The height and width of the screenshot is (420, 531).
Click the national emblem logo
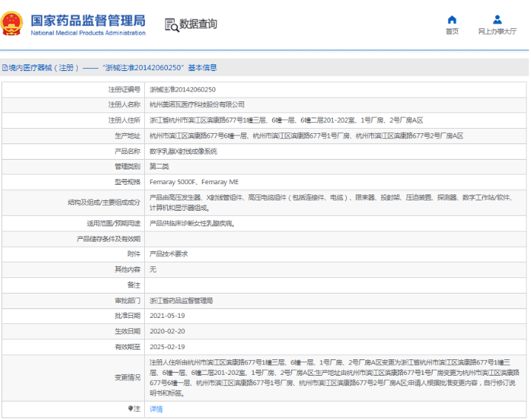click(12, 24)
